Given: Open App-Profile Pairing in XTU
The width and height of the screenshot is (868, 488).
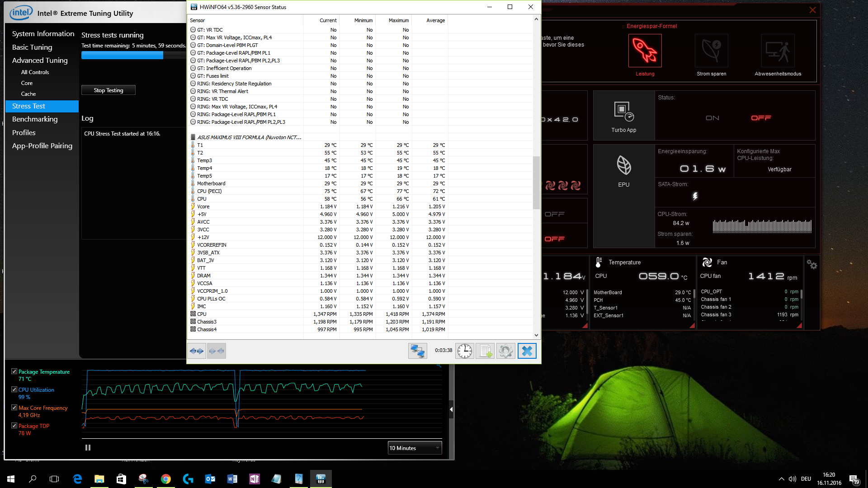Looking at the screenshot, I should (x=42, y=146).
